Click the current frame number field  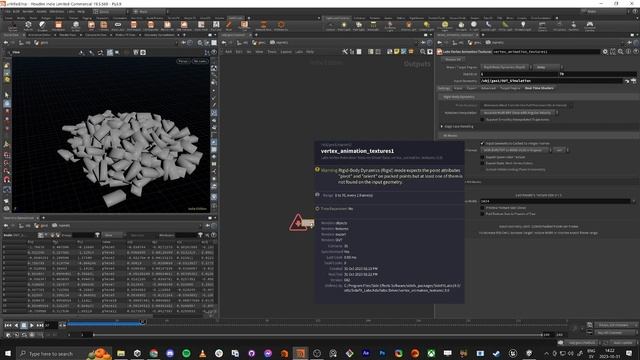click(51, 325)
